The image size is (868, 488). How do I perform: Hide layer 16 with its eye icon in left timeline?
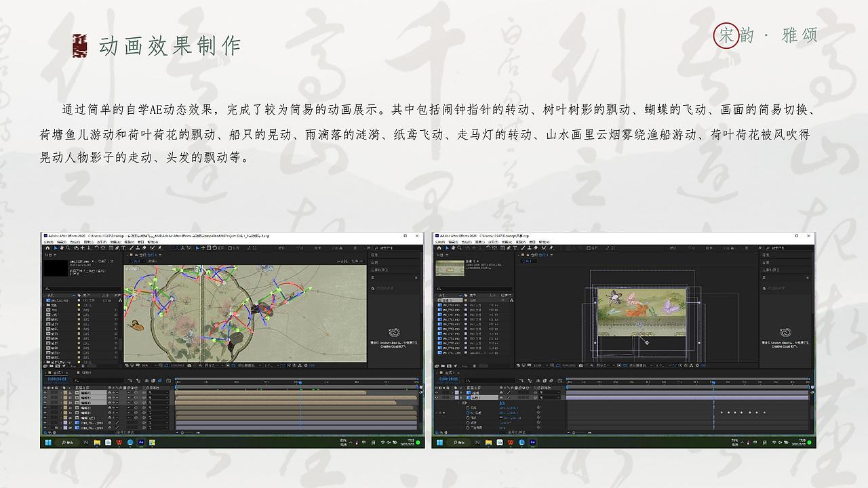click(45, 418)
